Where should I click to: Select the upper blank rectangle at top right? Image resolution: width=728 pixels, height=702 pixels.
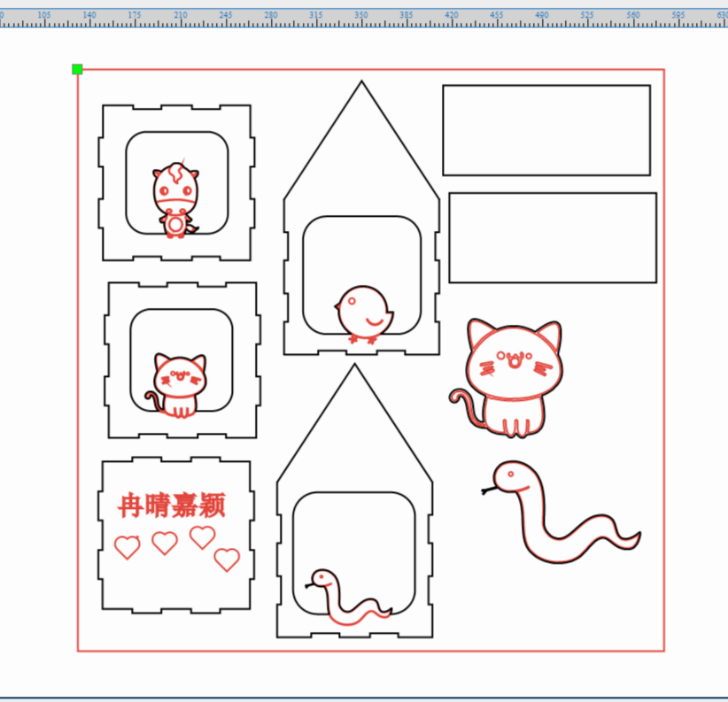pos(546,130)
